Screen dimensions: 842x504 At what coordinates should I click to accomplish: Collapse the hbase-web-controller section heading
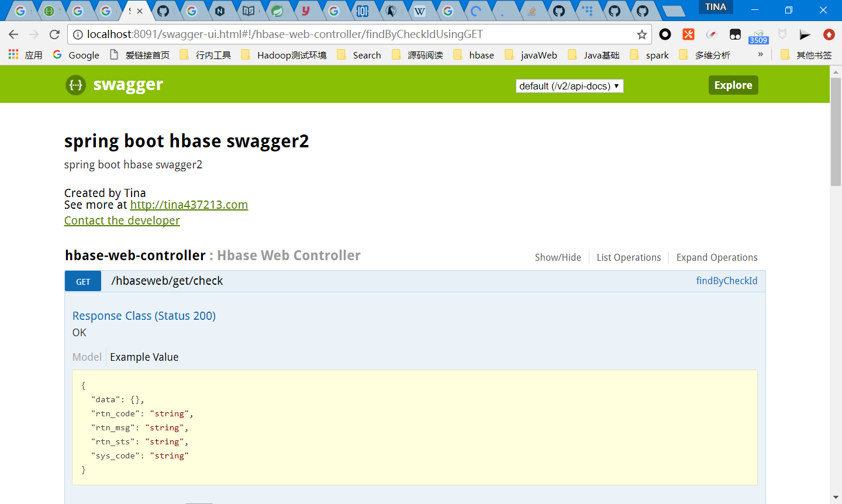[135, 256]
